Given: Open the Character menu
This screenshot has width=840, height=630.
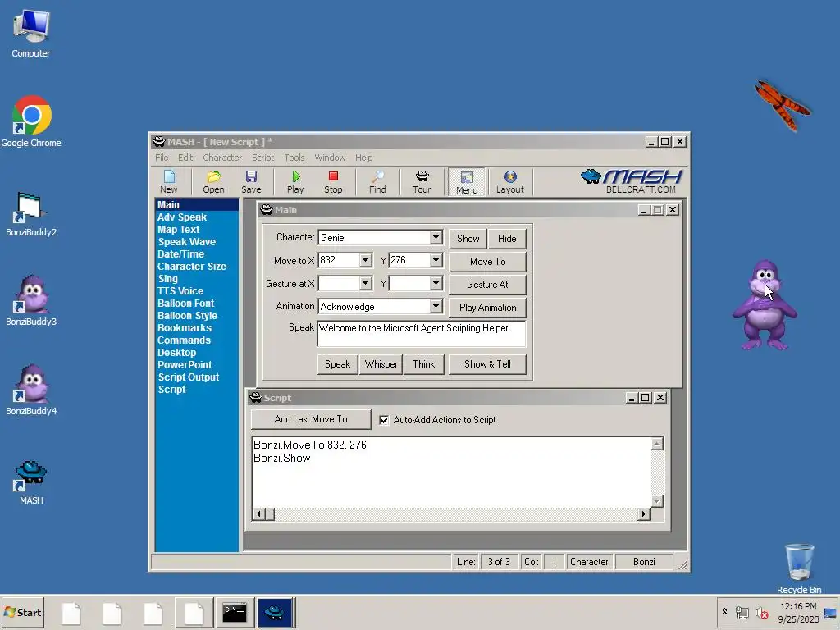Looking at the screenshot, I should 222,157.
